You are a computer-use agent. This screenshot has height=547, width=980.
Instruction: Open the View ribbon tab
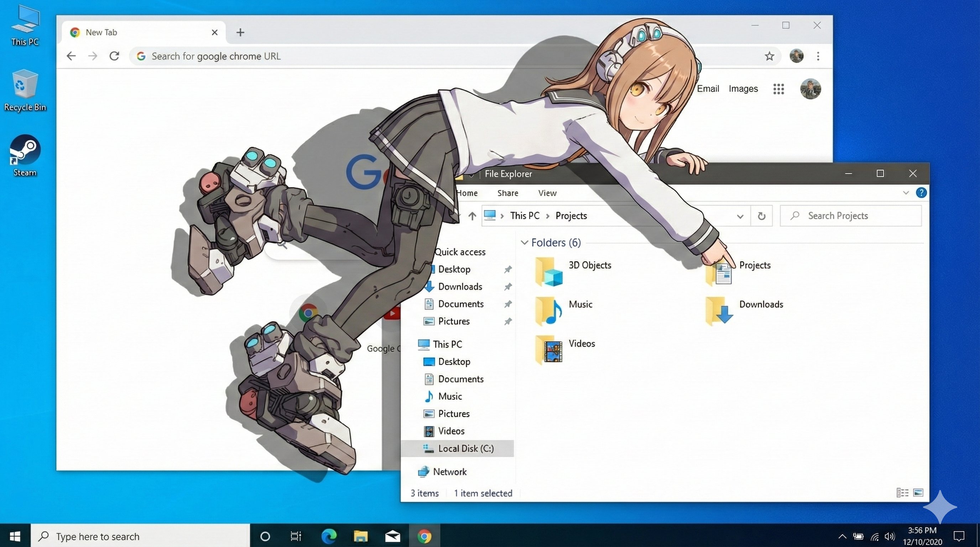click(x=547, y=193)
